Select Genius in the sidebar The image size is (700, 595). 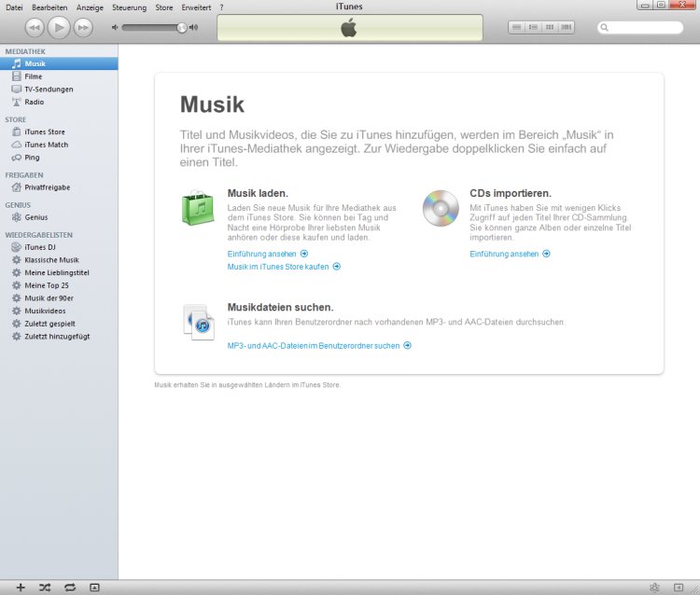coord(59,216)
